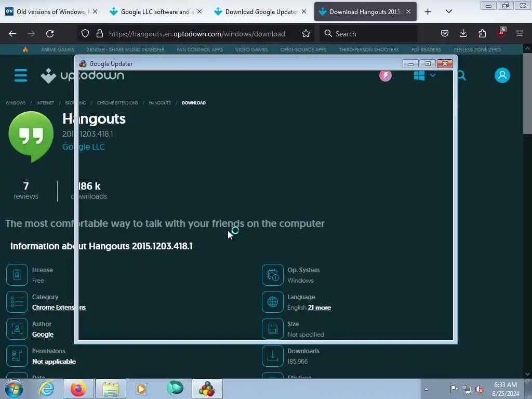Expand the list all tabs chevron

pos(448,11)
